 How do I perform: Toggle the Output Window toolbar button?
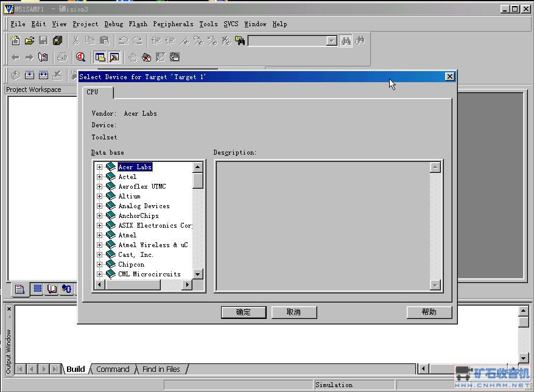(114, 57)
